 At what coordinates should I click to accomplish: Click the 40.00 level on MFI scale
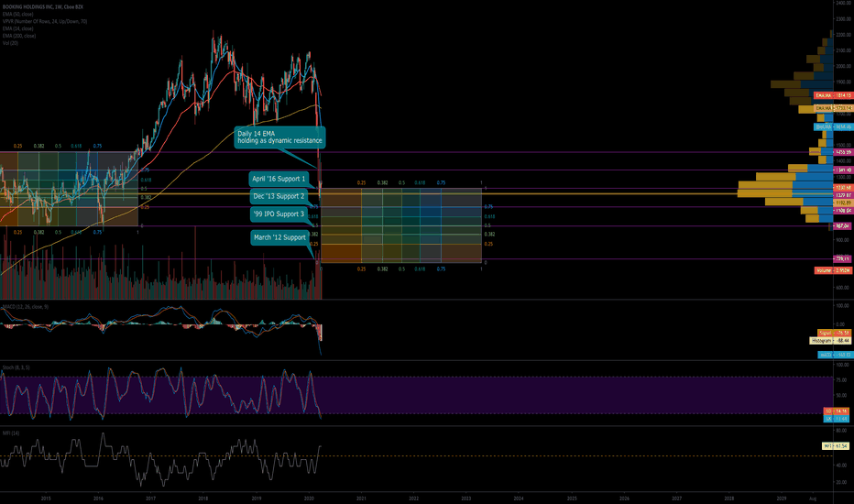tap(843, 466)
